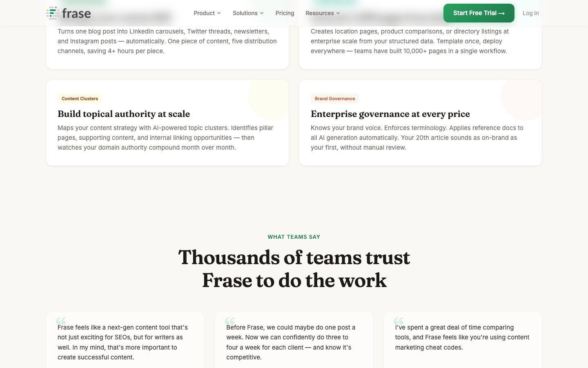
Task: Click the 'Build topical authority at scale' heading
Action: (x=124, y=114)
